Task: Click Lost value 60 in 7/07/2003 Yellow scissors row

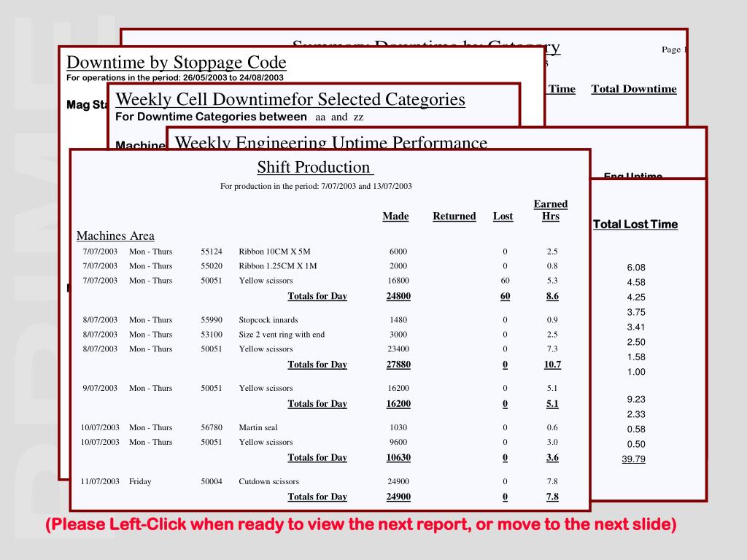Action: (x=505, y=281)
